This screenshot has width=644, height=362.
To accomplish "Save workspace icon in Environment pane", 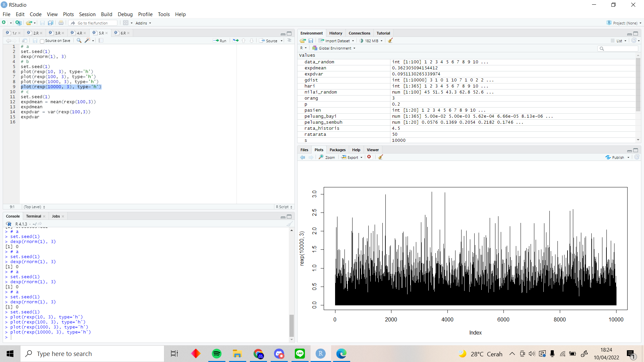I will click(311, 41).
